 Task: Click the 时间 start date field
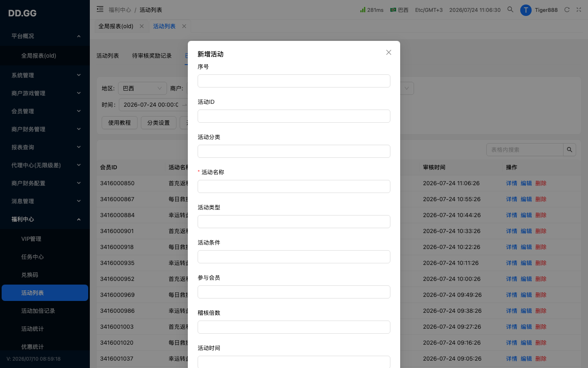(151, 105)
